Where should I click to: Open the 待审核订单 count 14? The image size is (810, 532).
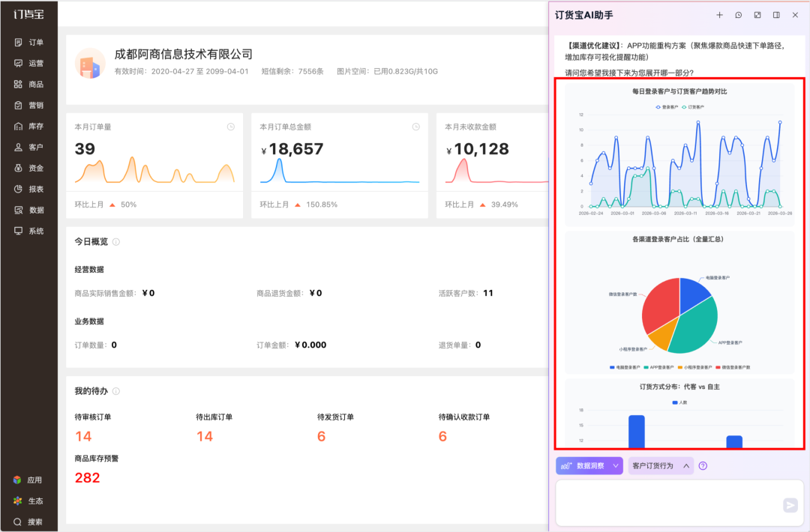click(x=83, y=437)
